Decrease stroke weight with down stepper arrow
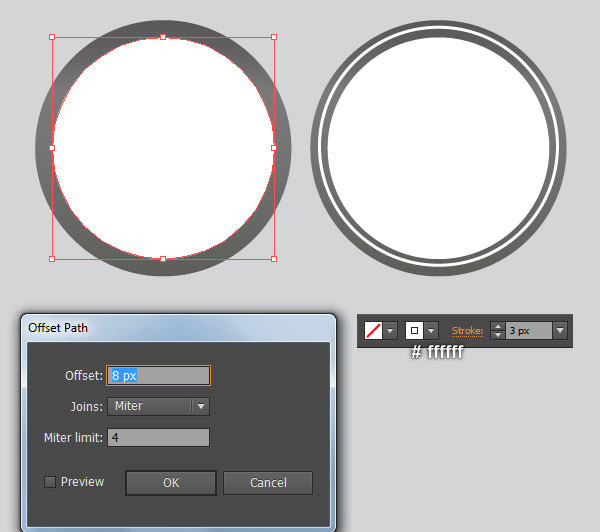The image size is (600, 532). [497, 335]
